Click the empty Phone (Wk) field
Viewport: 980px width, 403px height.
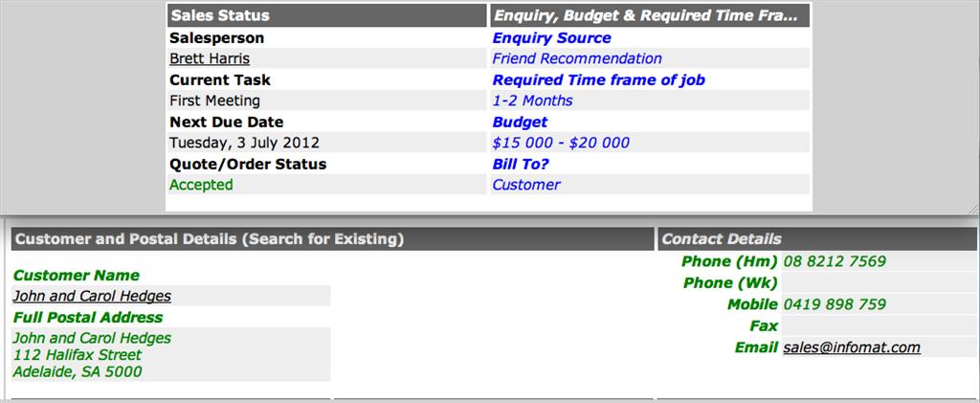879,283
